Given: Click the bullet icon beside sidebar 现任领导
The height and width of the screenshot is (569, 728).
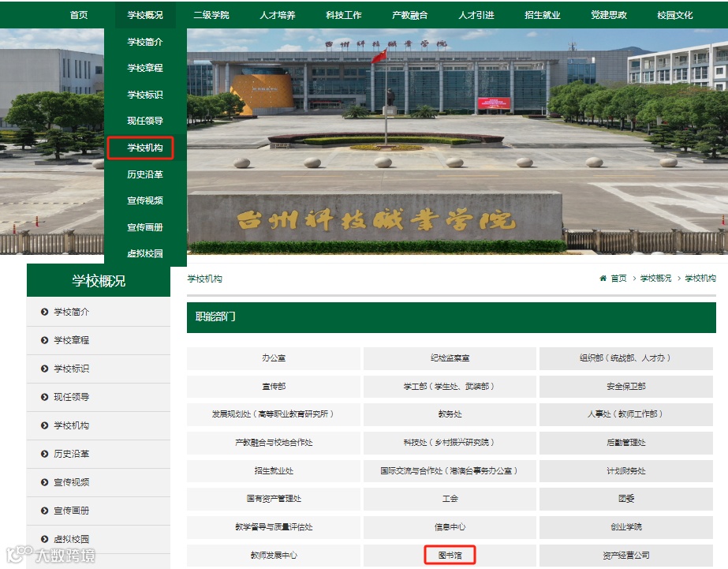Looking at the screenshot, I should coord(45,397).
